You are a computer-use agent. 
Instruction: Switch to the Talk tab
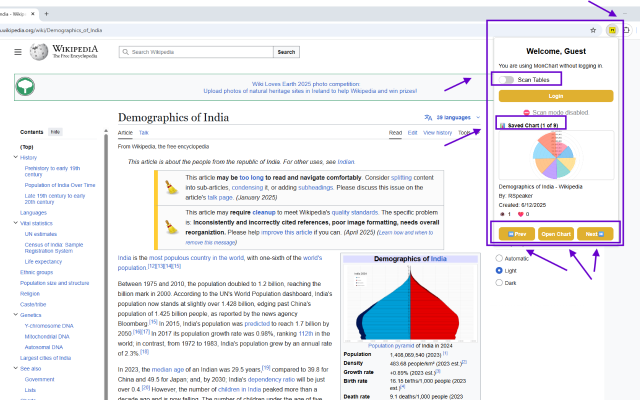[x=144, y=133]
